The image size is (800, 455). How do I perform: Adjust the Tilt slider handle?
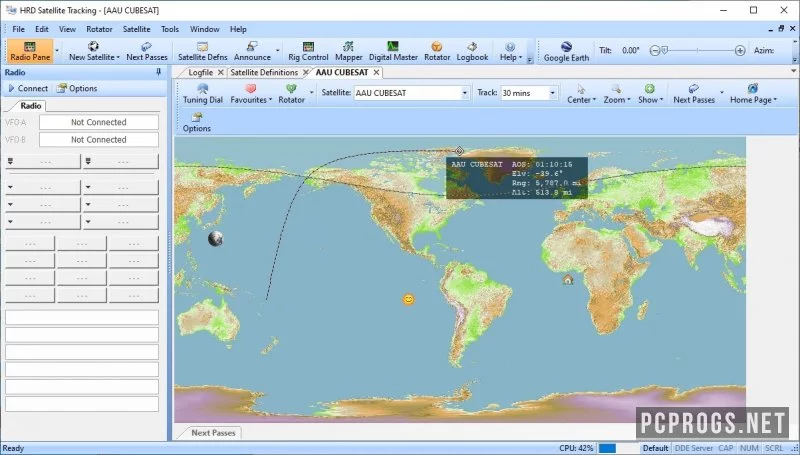[x=664, y=50]
